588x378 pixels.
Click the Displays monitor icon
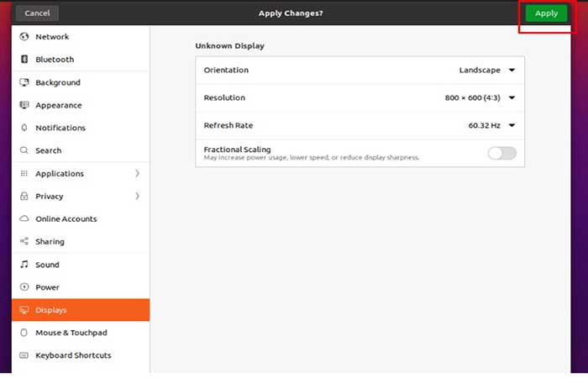(x=24, y=310)
